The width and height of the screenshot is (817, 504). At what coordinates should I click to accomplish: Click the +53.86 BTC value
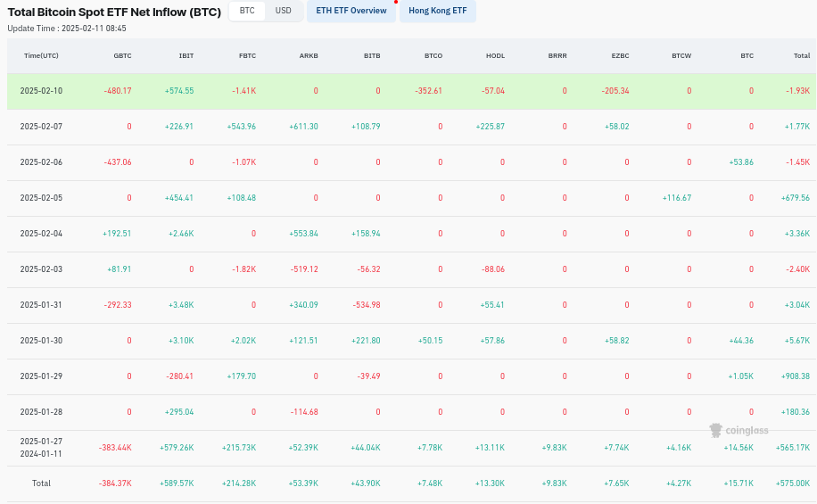741,162
